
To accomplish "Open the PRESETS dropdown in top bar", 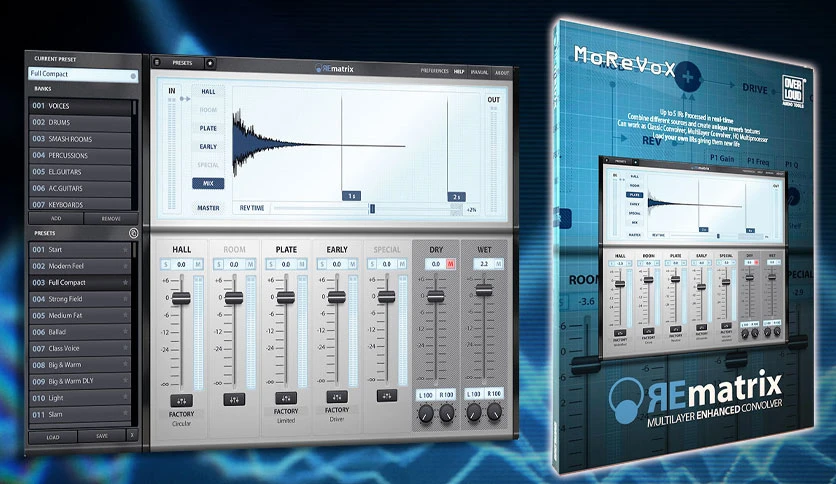I will point(182,63).
